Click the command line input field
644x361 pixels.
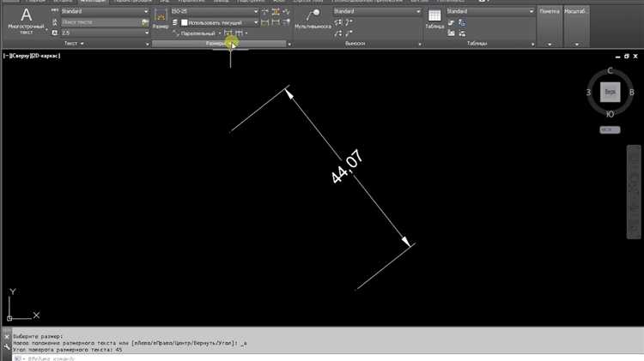pos(329,358)
